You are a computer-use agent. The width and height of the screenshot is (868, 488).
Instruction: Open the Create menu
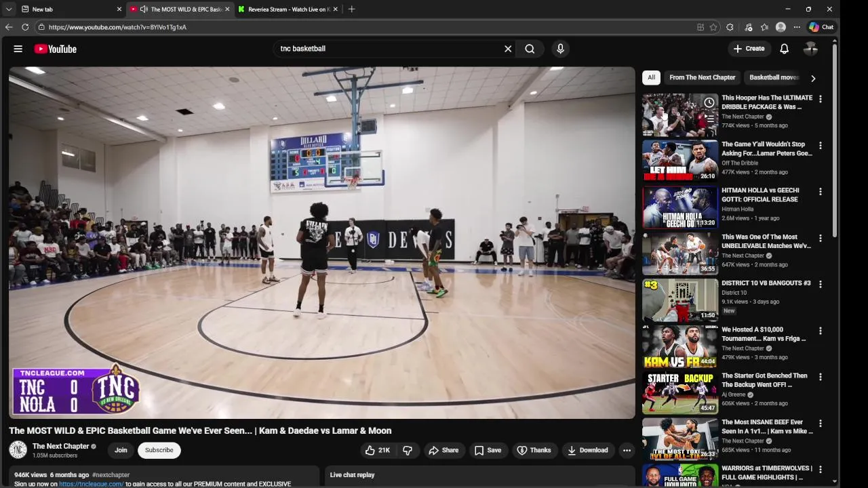pyautogui.click(x=749, y=49)
